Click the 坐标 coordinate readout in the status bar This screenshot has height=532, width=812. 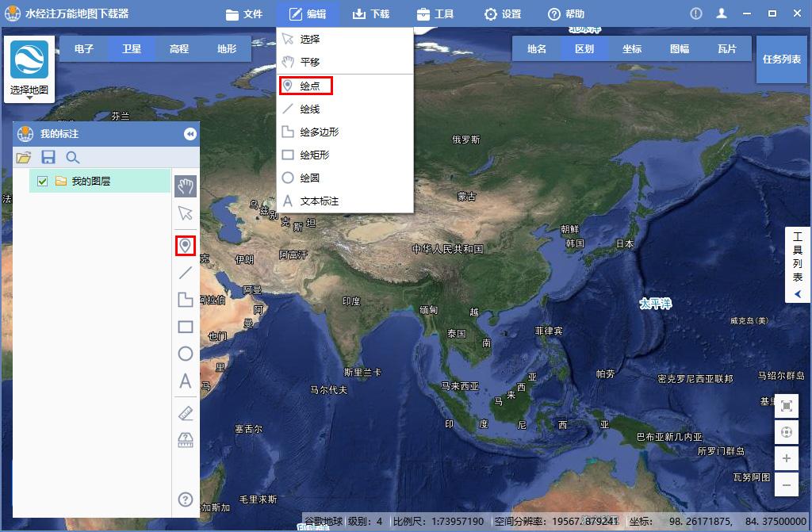718,521
